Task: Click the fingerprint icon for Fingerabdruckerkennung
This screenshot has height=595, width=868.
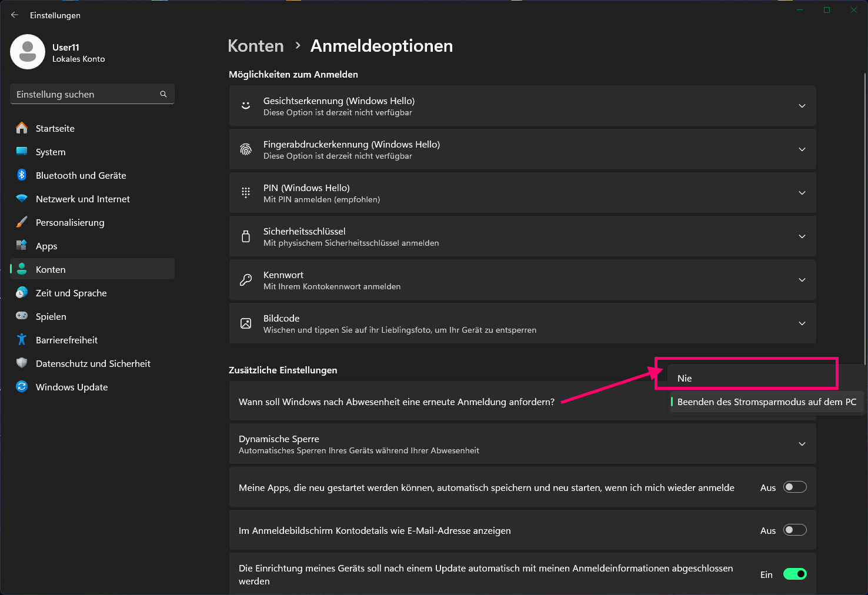Action: pos(246,149)
